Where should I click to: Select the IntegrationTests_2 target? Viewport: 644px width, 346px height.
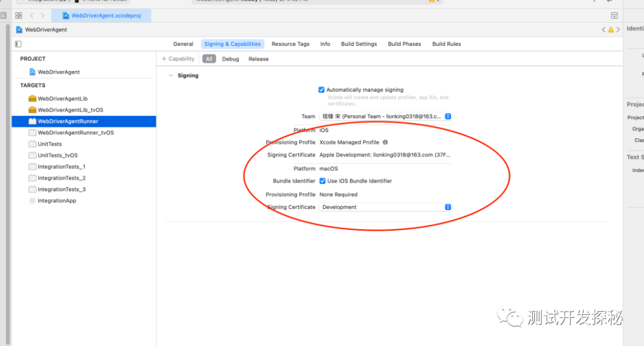(84, 178)
